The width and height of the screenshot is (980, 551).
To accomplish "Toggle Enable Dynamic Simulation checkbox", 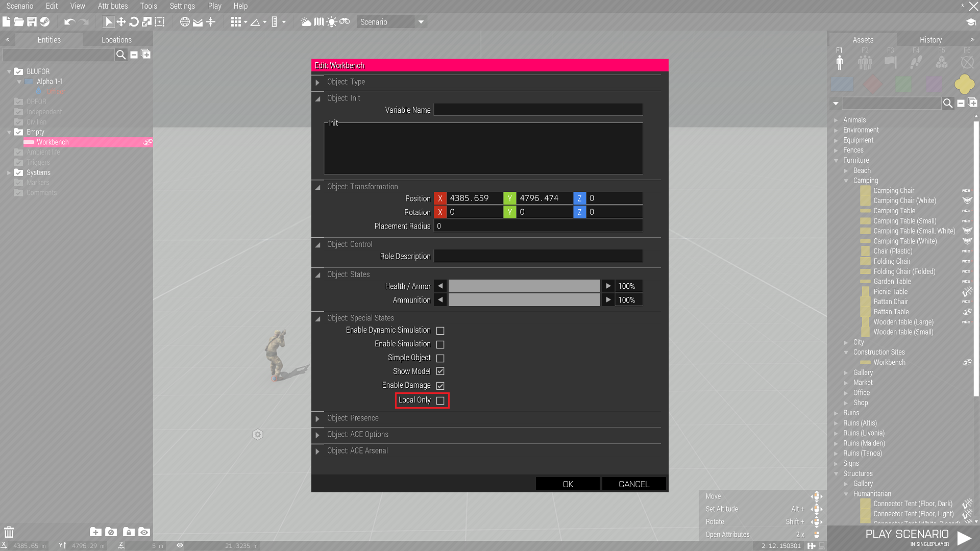I will (440, 331).
